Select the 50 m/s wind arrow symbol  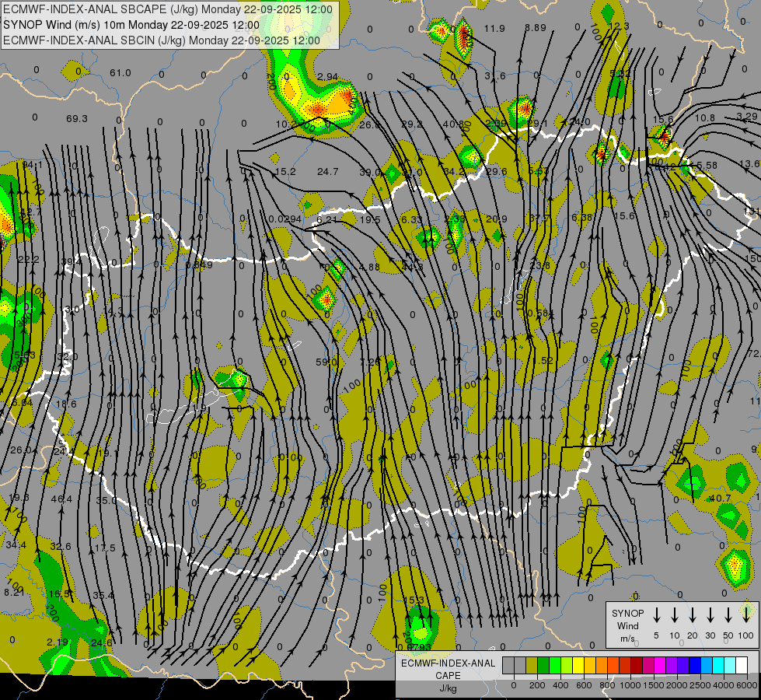coord(728,615)
